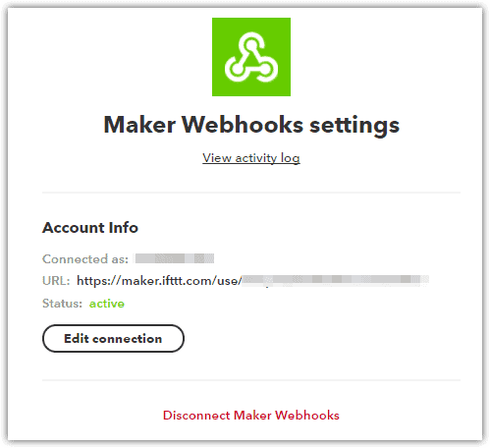Click the divider line above Account Info
Image resolution: width=490 pixels, height=448 pixels.
point(251,193)
